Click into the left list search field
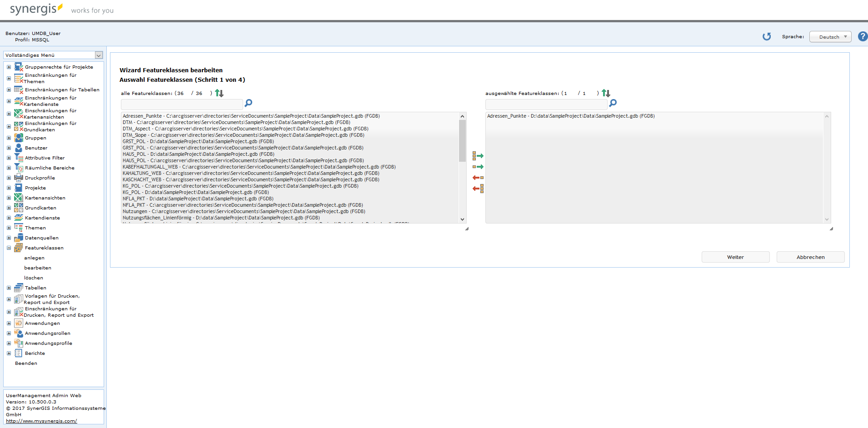The height and width of the screenshot is (428, 868). 181,104
